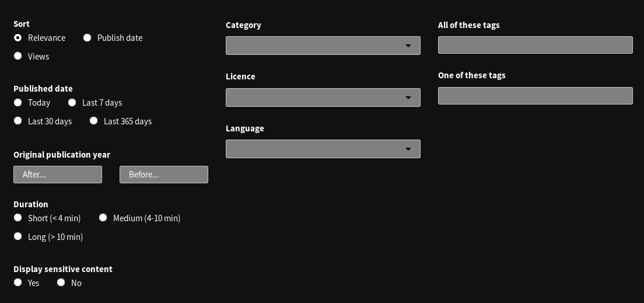Pick the Last 30 days option
This screenshot has width=644, height=303.
pos(17,121)
